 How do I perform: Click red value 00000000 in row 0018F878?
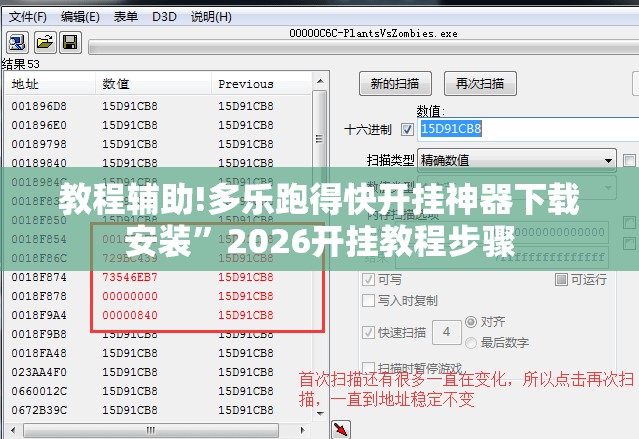tap(130, 296)
